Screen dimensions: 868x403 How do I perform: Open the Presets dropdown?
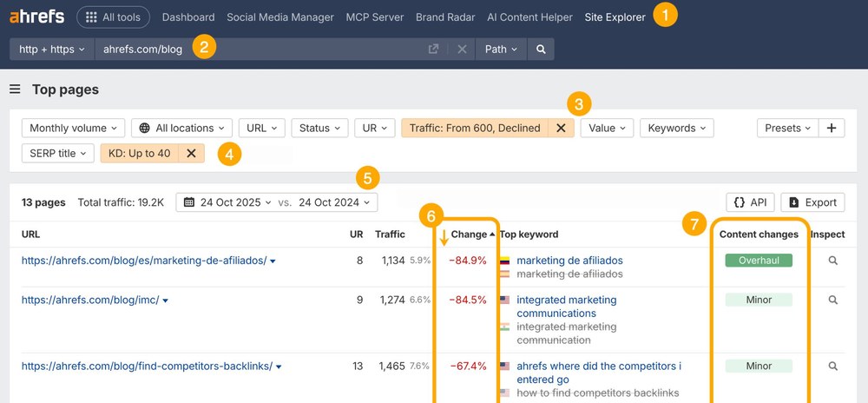(787, 128)
